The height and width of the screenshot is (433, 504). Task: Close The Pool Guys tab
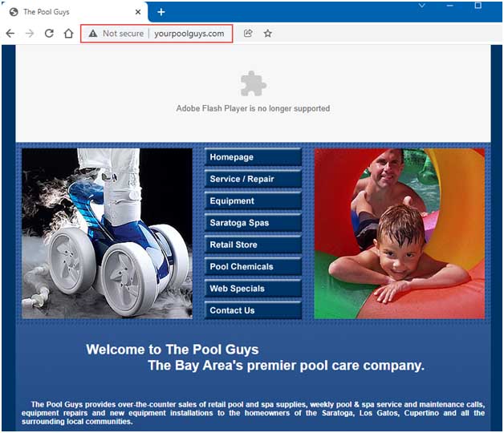coord(138,12)
